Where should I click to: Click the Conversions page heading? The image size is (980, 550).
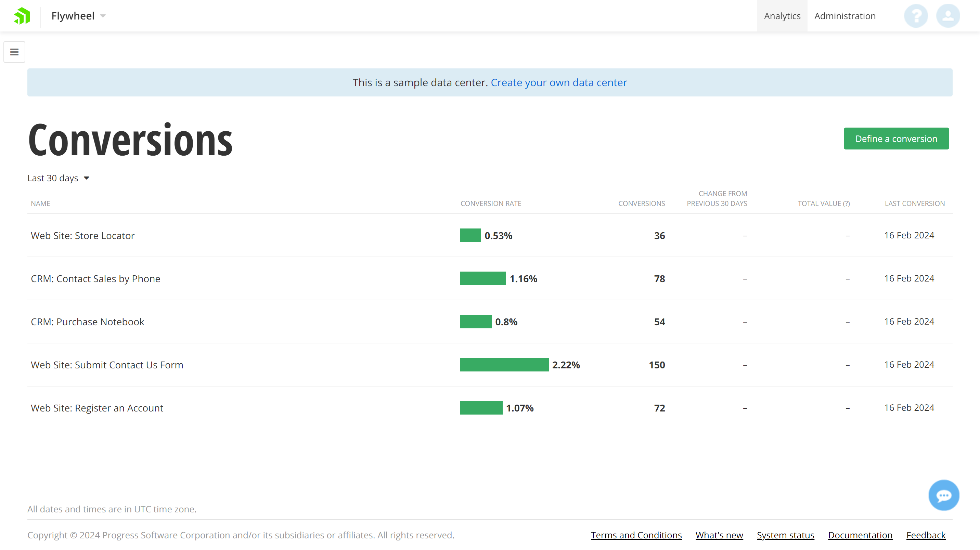pyautogui.click(x=130, y=140)
